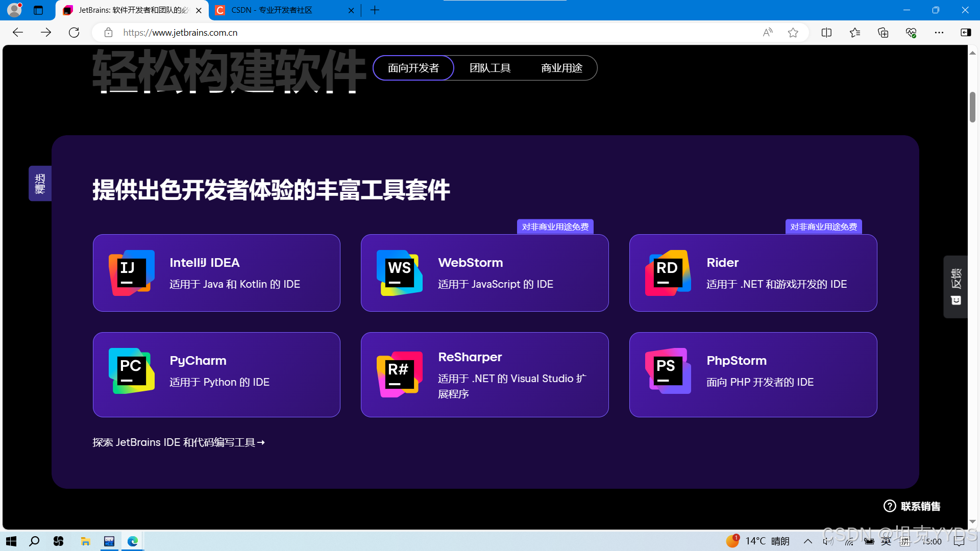The width and height of the screenshot is (980, 551).
Task: Refresh the JetBrains page
Action: point(74,33)
